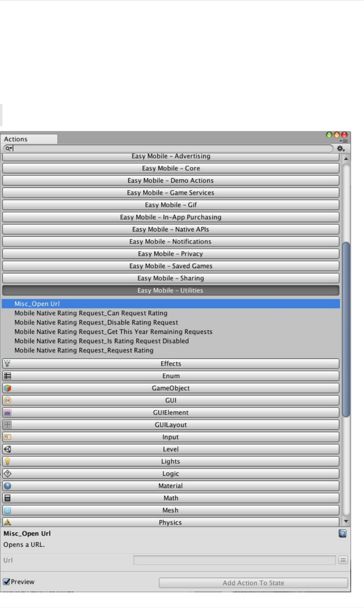Expand the Lights category
The height and width of the screenshot is (608, 364).
point(171,462)
